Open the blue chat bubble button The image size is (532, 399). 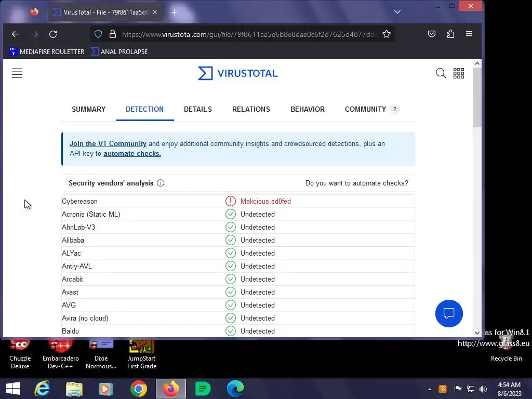pos(449,313)
